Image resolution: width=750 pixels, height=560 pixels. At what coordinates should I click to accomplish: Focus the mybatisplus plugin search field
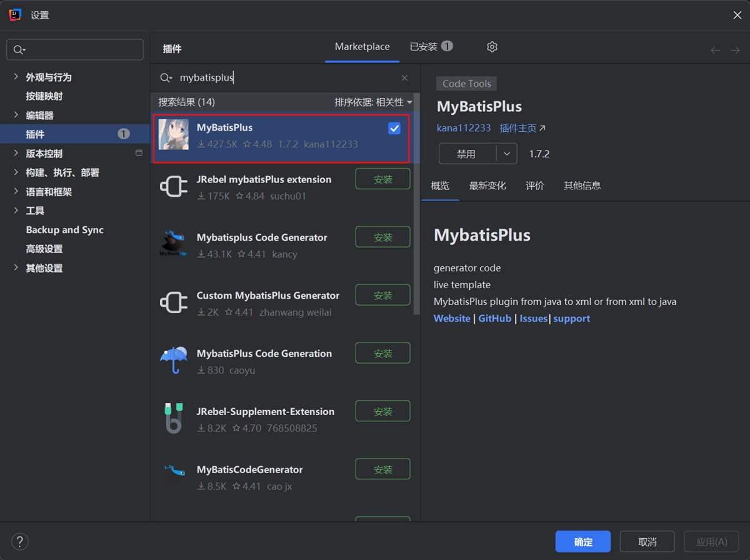coord(284,77)
